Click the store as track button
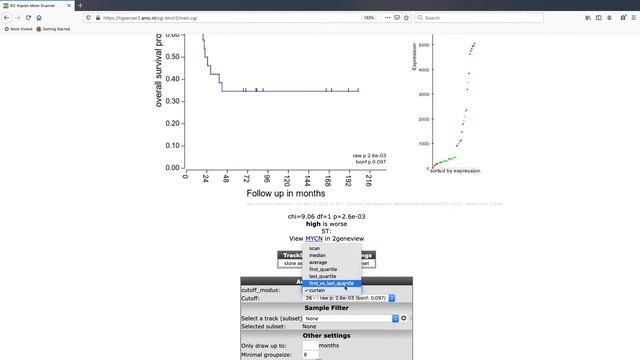Viewport: 640px width, 360px height. 292,264
